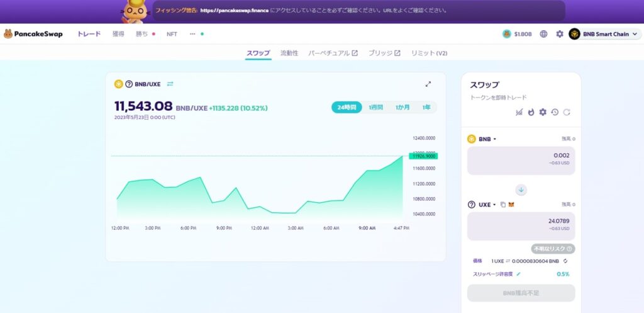Viewport: 644px width, 313px height.
Task: Click the CAKE price $1.808 icon
Action: [x=507, y=34]
